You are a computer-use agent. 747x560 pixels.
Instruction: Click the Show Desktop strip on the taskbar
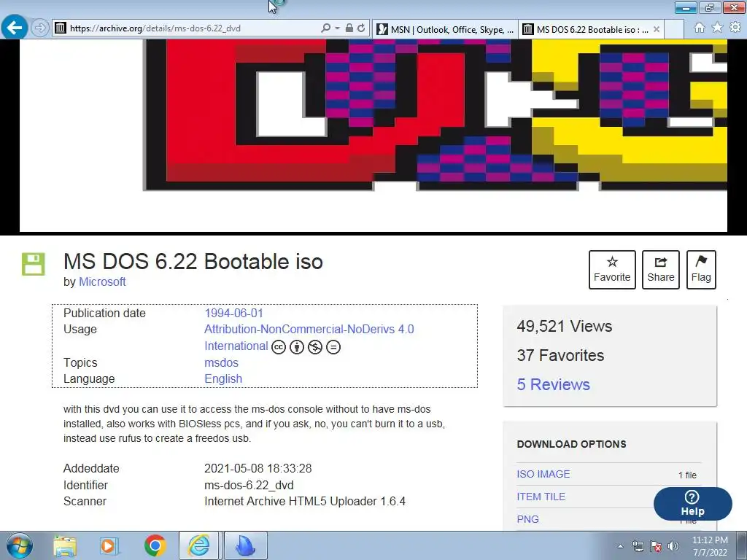tap(741, 545)
